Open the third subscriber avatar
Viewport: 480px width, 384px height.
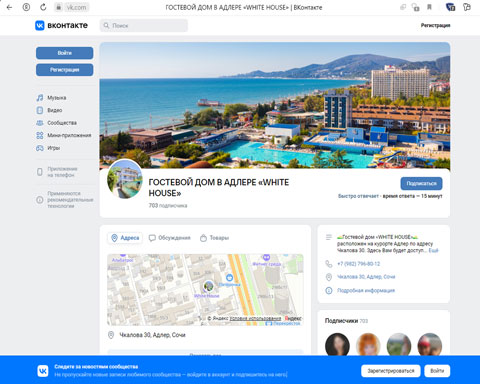[399, 345]
